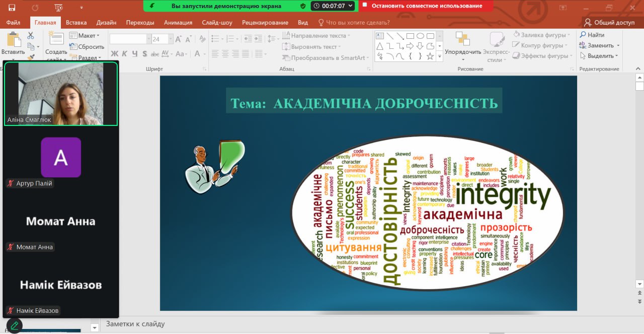Start slideshow from beginning via quick access icon
The image size is (644, 334).
point(59,8)
